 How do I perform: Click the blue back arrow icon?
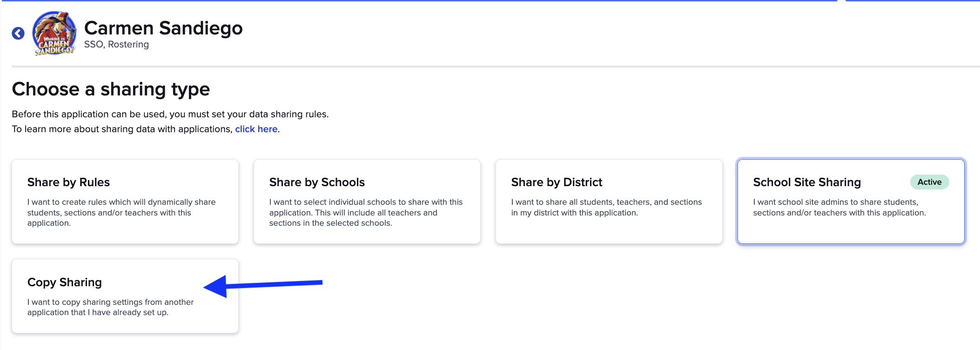[18, 34]
